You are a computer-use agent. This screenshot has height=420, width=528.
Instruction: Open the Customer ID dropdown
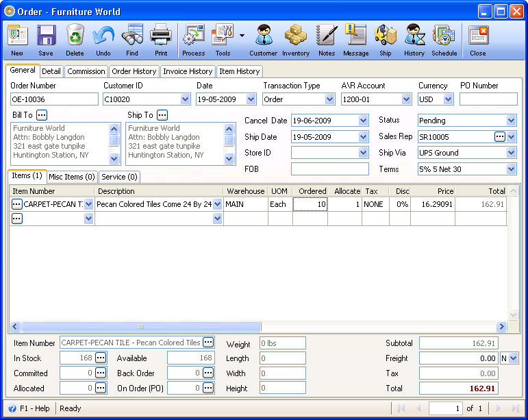[x=185, y=99]
